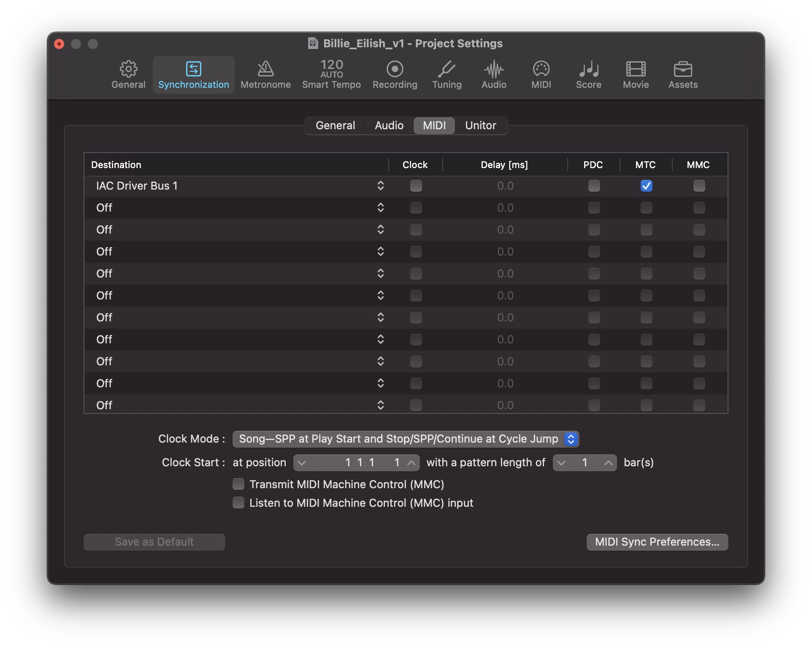This screenshot has height=647, width=812.
Task: Click the Smart Tempo settings icon
Action: coord(331,74)
